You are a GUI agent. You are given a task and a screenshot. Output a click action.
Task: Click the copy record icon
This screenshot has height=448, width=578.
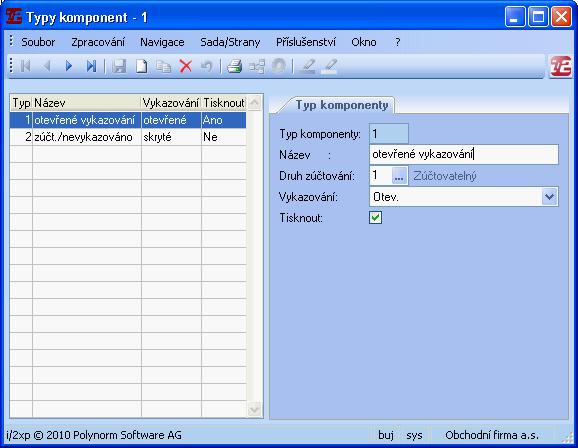163,66
